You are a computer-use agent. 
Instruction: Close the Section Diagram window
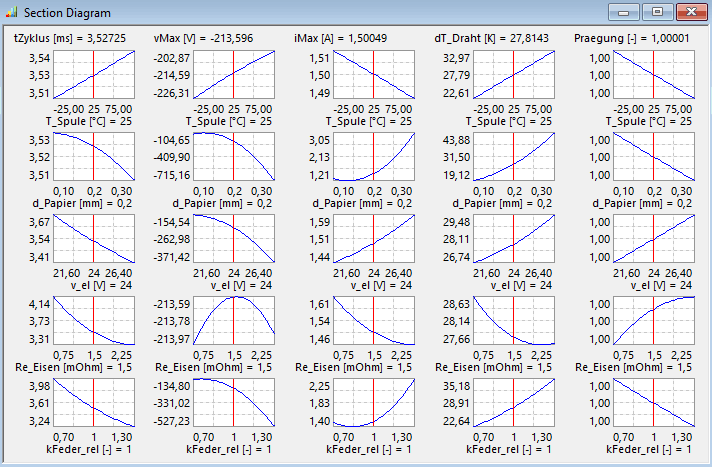[x=691, y=12]
